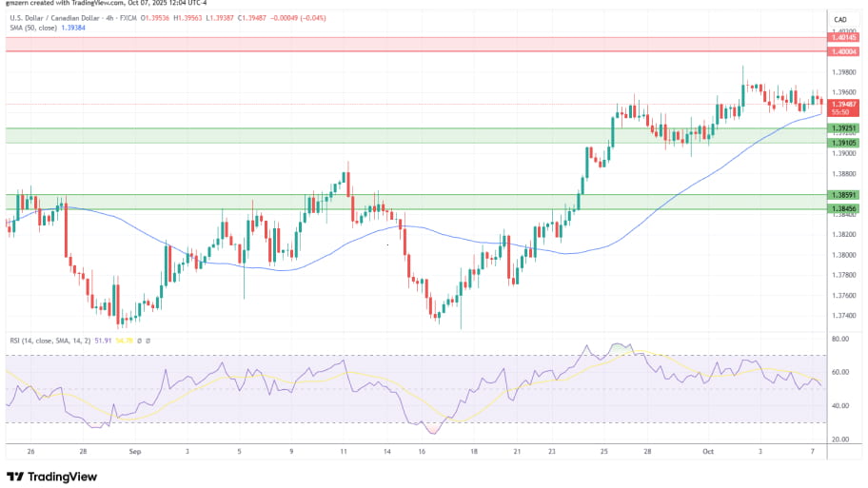Click the CAD currency label on price axis
This screenshot has height=488, width=868.
pyautogui.click(x=839, y=19)
